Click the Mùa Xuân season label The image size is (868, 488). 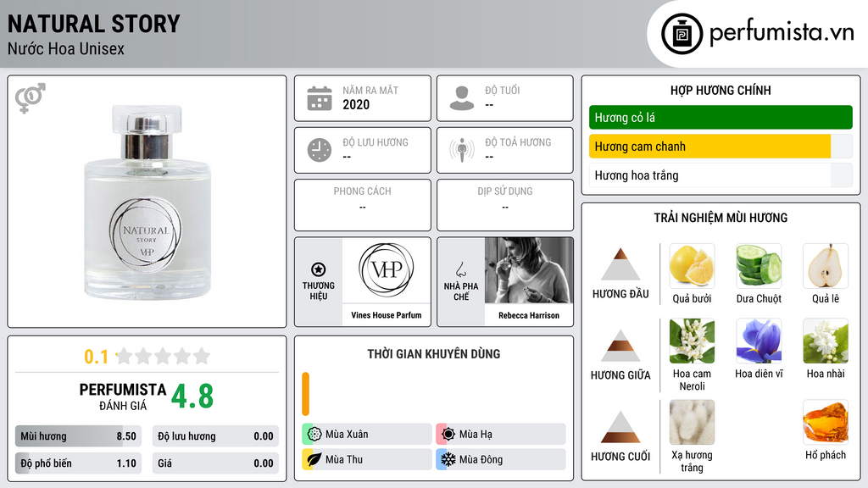click(347, 435)
